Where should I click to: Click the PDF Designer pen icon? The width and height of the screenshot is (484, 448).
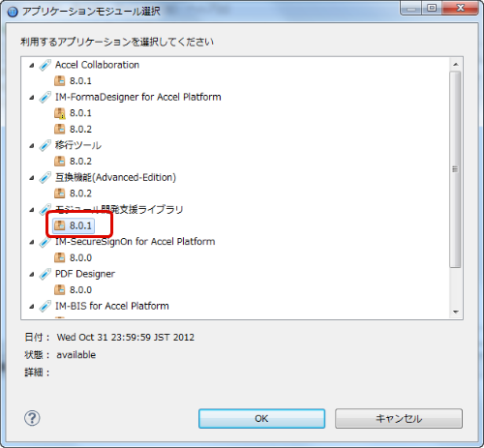click(x=45, y=274)
